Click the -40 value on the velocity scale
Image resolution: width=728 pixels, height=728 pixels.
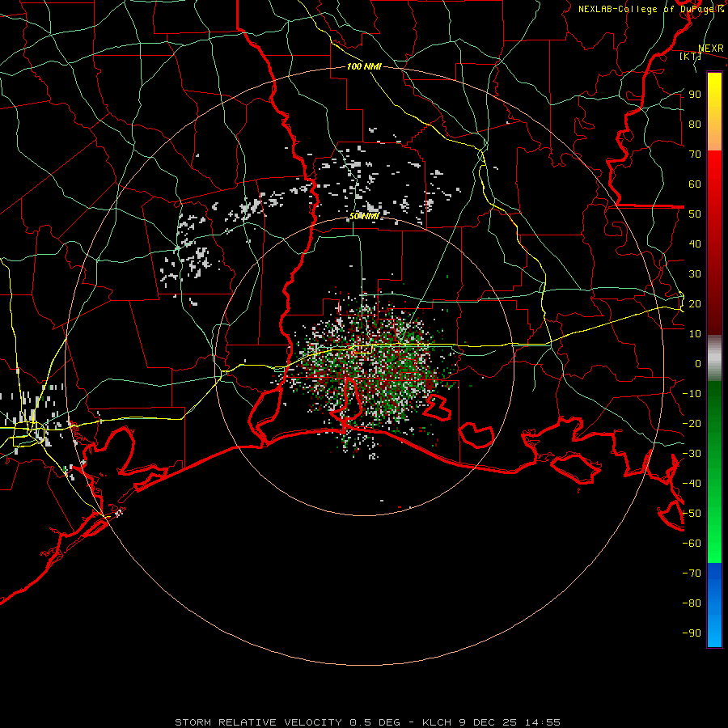tap(692, 484)
